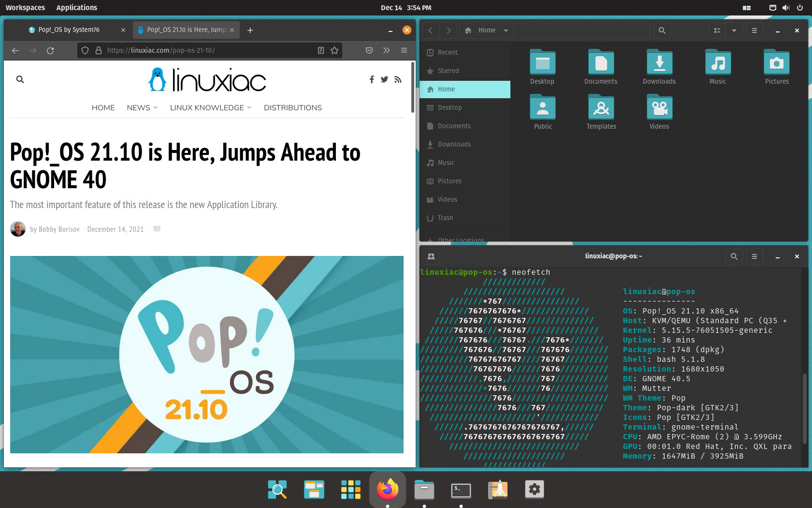Open Bobby Borisov author page
Screen dimensions: 812x508
59,229
